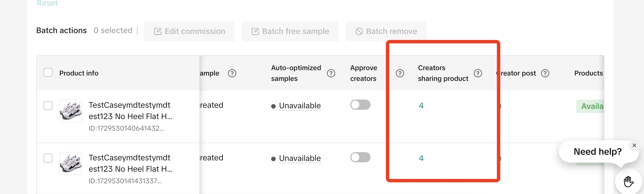Check the first product row checkbox
This screenshot has height=194, width=644.
(x=48, y=105)
